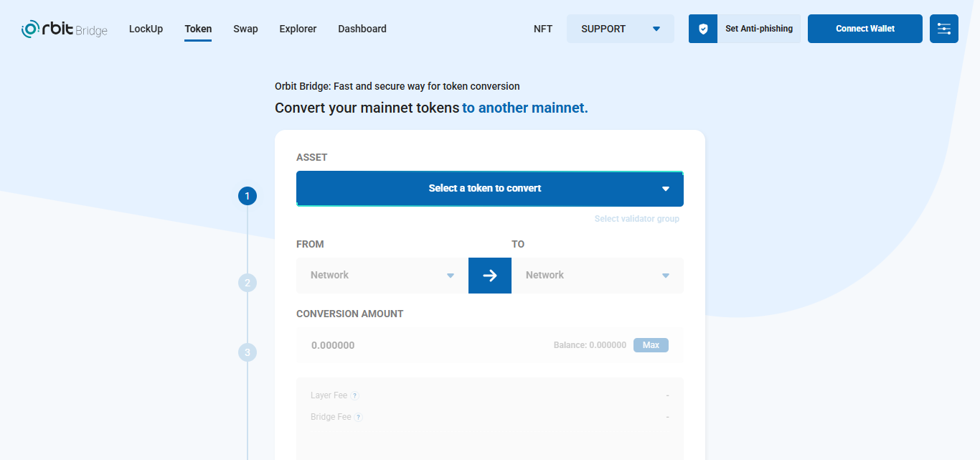This screenshot has height=460, width=980.
Task: Open the Explorer page
Action: point(298,29)
